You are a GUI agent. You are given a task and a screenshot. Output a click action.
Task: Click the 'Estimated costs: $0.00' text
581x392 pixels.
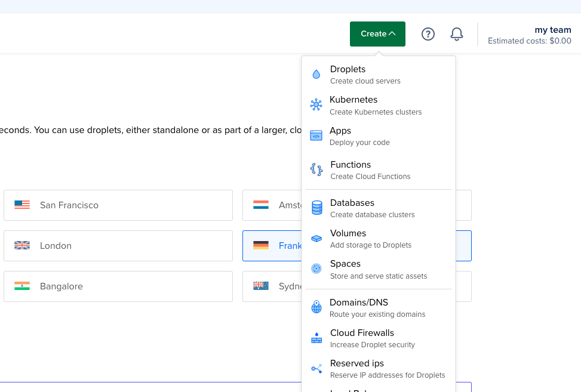click(530, 41)
